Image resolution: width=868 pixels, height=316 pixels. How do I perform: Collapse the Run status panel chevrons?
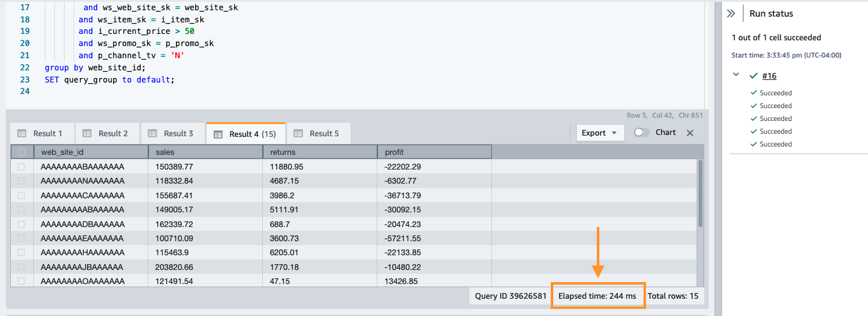732,13
